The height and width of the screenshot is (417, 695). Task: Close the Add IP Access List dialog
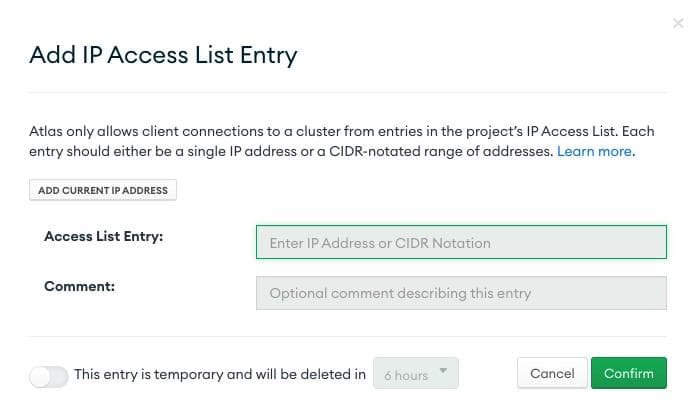point(678,23)
